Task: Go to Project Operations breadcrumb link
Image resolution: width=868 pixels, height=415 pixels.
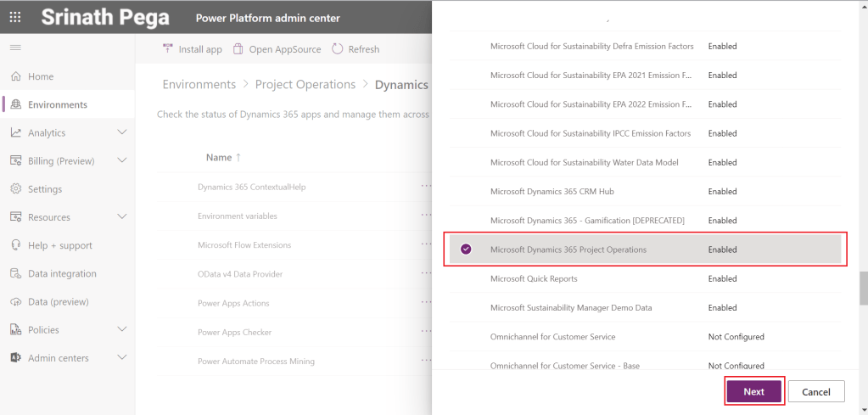Action: click(305, 85)
